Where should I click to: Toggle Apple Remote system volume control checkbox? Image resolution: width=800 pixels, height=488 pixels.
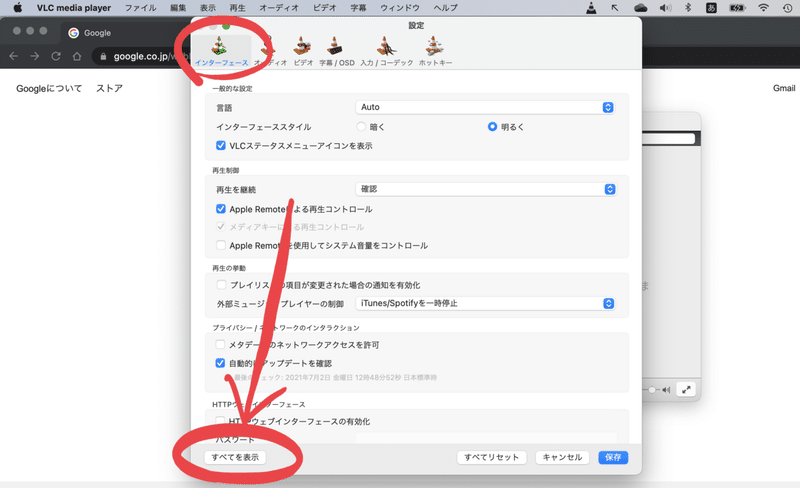(x=220, y=245)
